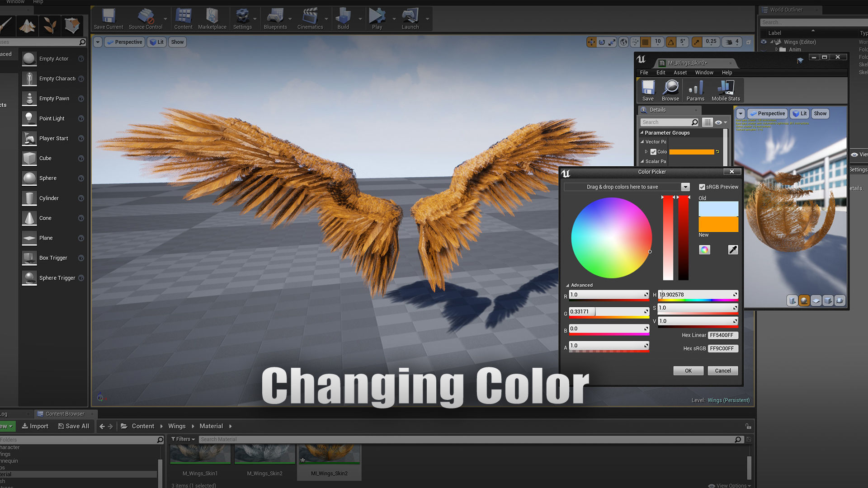The height and width of the screenshot is (488, 868).
Task: Open the Marketplace from the toolbar
Action: (212, 19)
